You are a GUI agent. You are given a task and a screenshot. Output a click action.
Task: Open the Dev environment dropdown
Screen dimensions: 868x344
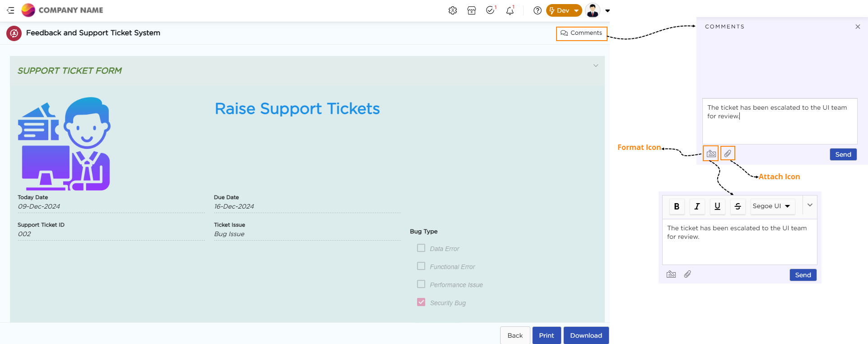point(564,10)
